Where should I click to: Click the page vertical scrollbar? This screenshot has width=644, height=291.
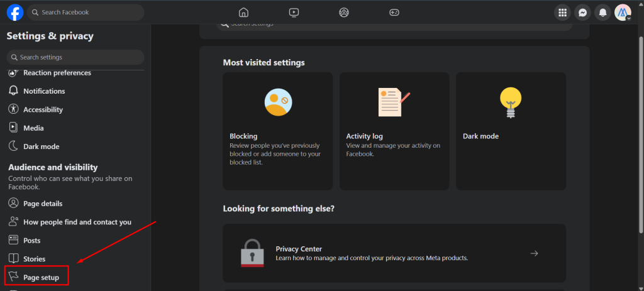641,136
